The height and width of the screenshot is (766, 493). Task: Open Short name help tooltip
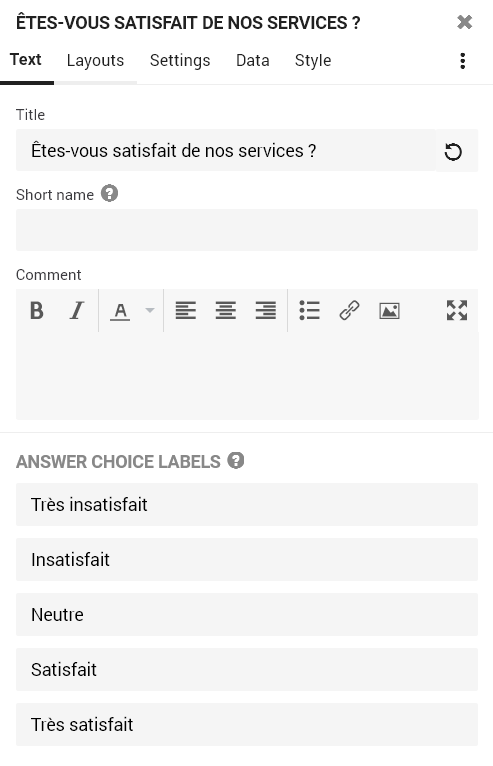pyautogui.click(x=109, y=193)
